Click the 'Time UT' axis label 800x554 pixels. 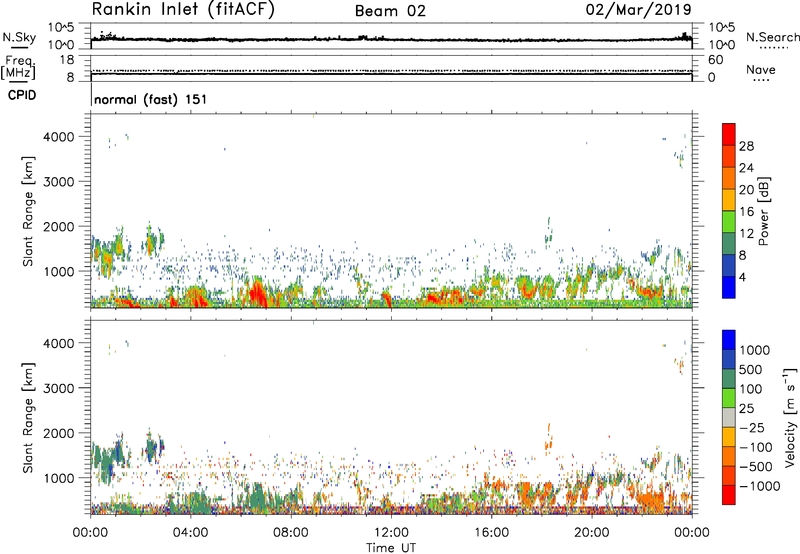(391, 548)
